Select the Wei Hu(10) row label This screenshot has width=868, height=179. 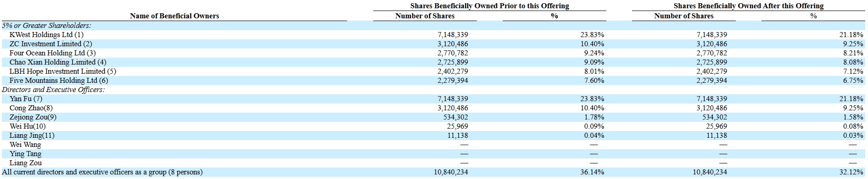click(x=28, y=126)
